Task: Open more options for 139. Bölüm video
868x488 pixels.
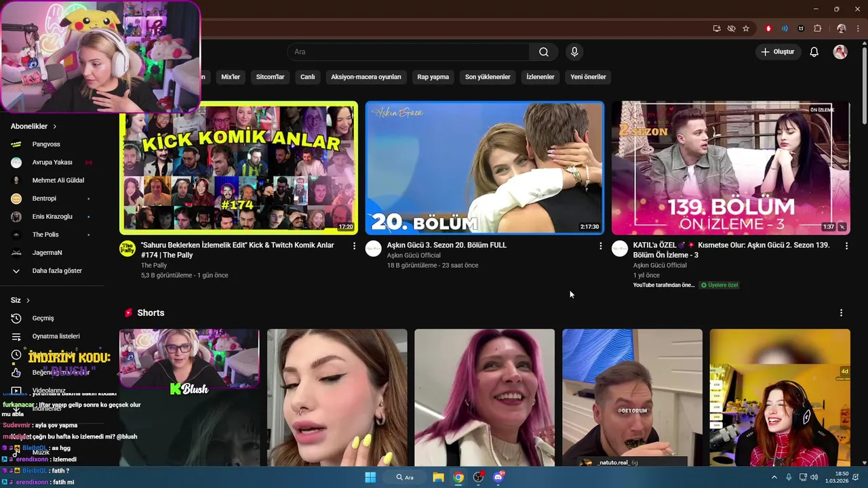Action: 846,246
